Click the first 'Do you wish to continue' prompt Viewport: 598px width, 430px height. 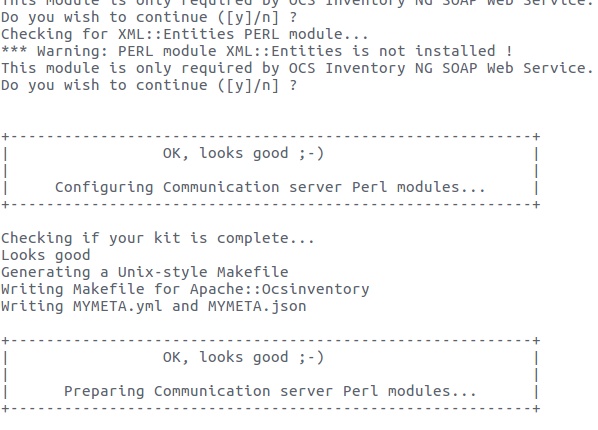pos(149,18)
